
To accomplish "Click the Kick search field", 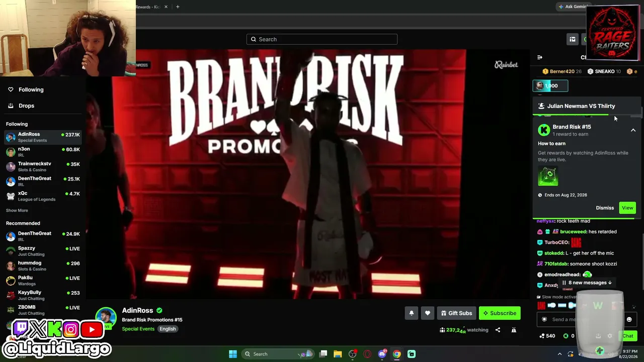I will (x=322, y=39).
